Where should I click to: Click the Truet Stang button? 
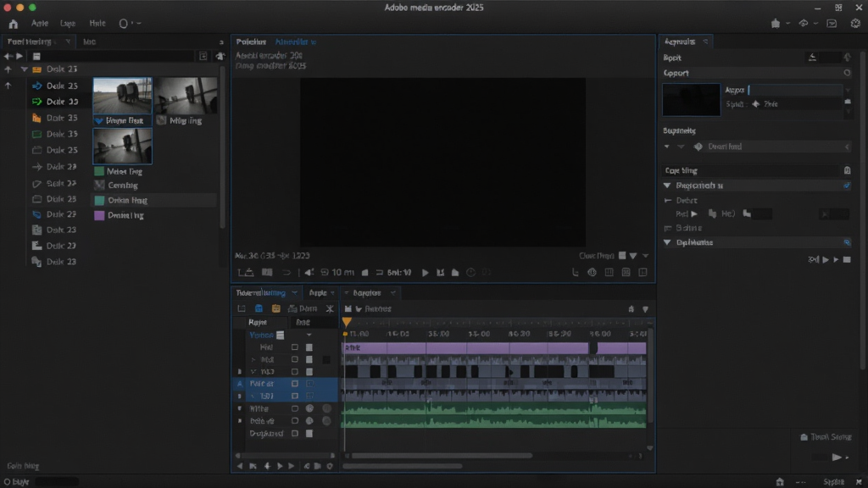[826, 437]
